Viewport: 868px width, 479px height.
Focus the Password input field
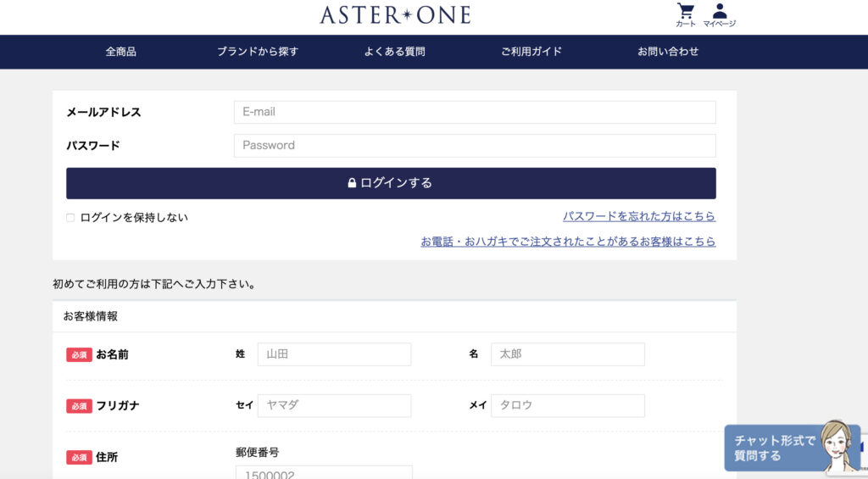click(x=475, y=145)
